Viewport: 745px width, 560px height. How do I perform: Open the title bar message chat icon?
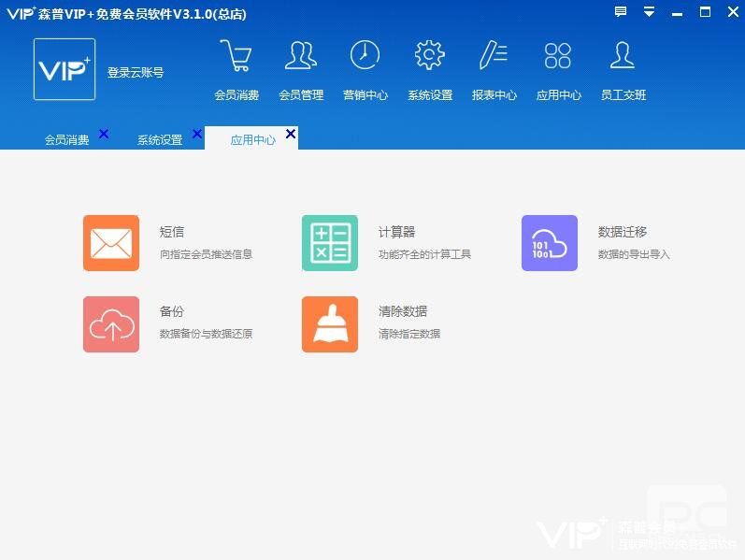point(621,12)
